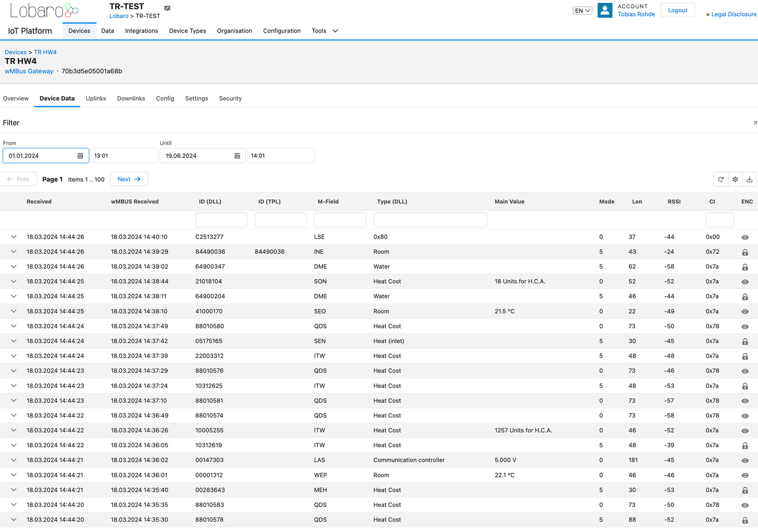
Task: Click the Until time field 14:01
Action: pyautogui.click(x=281, y=156)
